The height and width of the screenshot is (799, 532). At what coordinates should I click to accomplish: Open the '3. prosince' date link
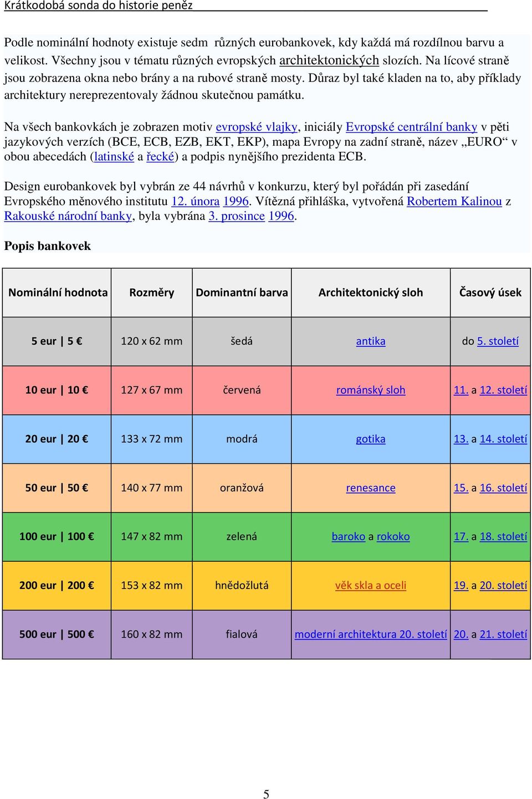[x=237, y=216]
